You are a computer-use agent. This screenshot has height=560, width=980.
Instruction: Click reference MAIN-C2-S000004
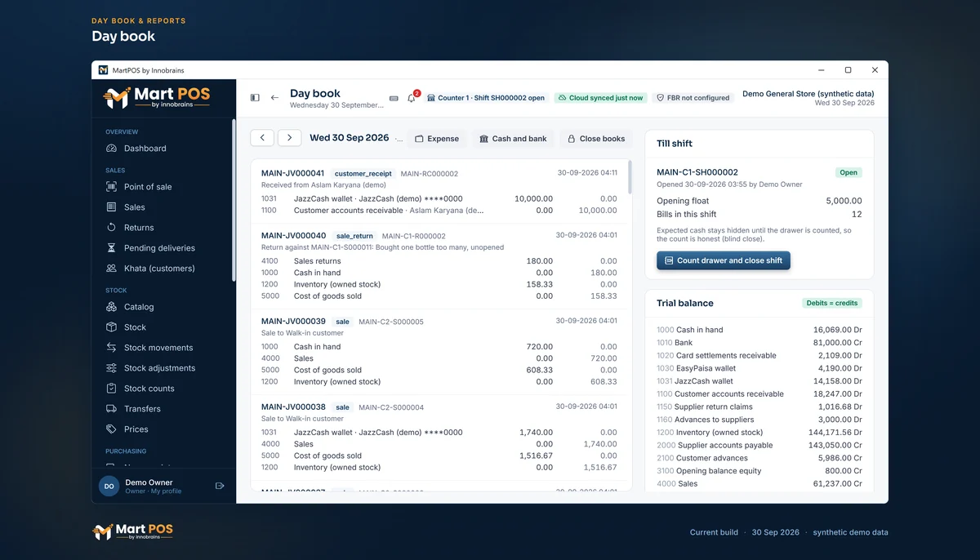391,407
